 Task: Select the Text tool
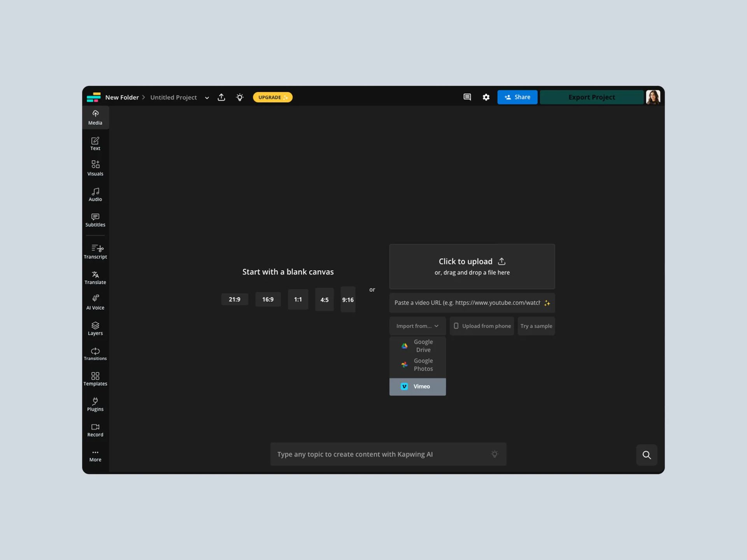[x=95, y=143]
